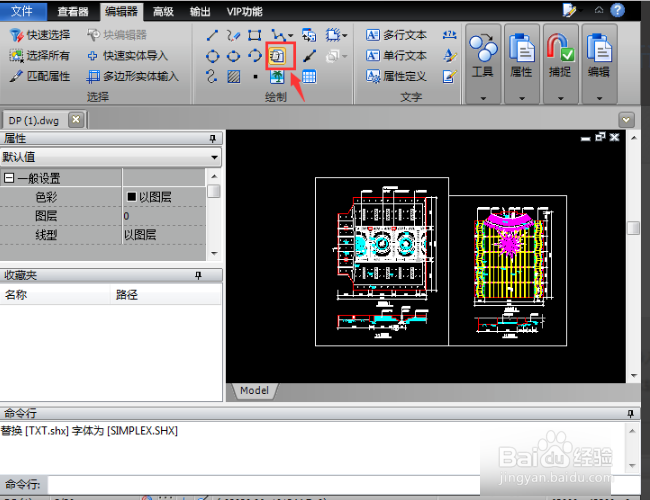This screenshot has width=650, height=500.
Task: Click the Insert Image palm tree icon
Action: click(277, 77)
